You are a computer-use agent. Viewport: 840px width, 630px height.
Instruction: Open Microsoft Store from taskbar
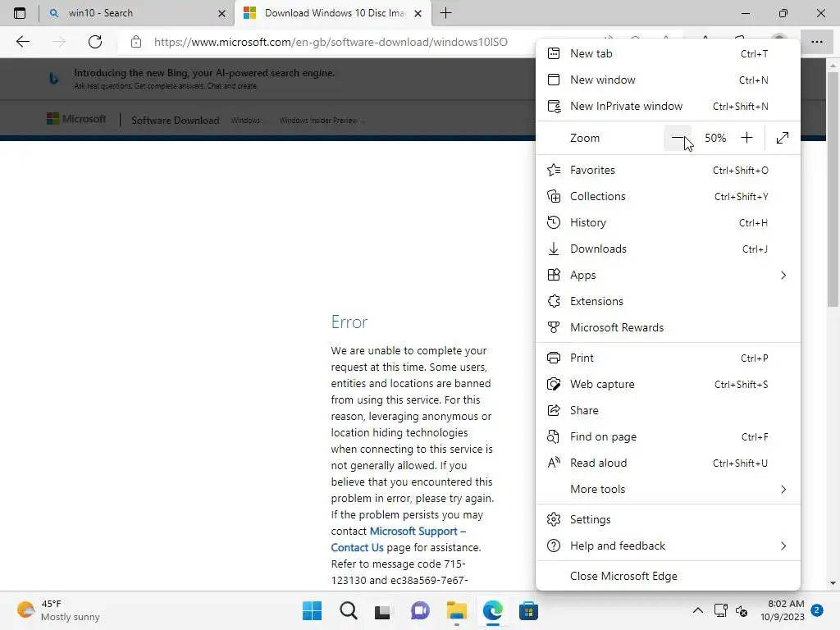click(x=528, y=610)
